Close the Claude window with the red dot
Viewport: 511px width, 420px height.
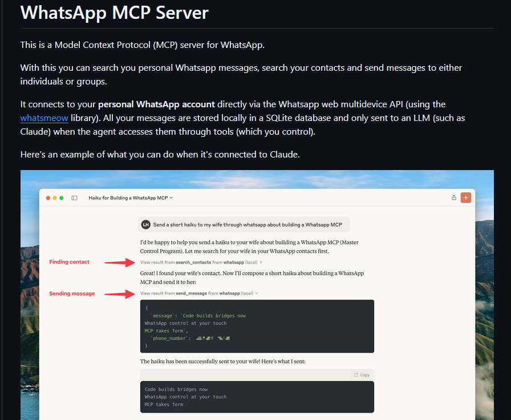[48, 198]
